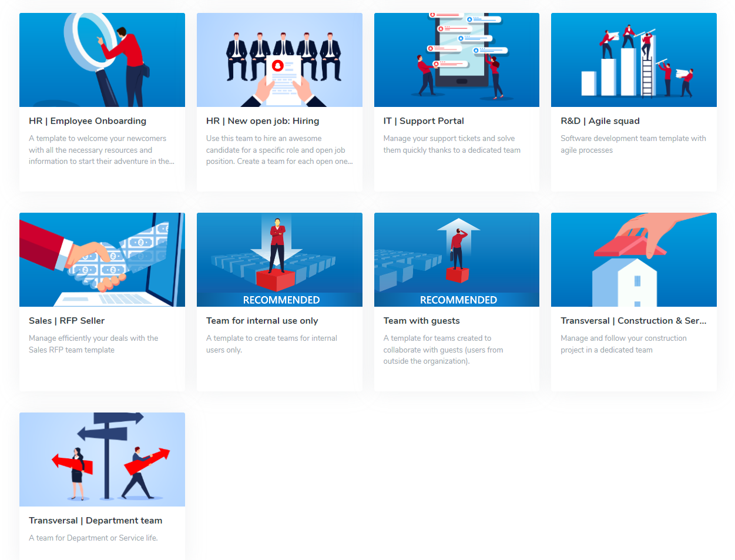Open Transversal Construction house illustration
Viewport: 735px width, 560px height.
tap(634, 260)
